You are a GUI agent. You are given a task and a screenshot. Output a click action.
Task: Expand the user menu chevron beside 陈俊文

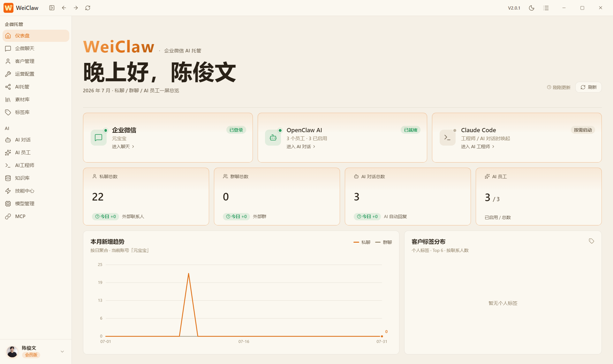pos(62,352)
